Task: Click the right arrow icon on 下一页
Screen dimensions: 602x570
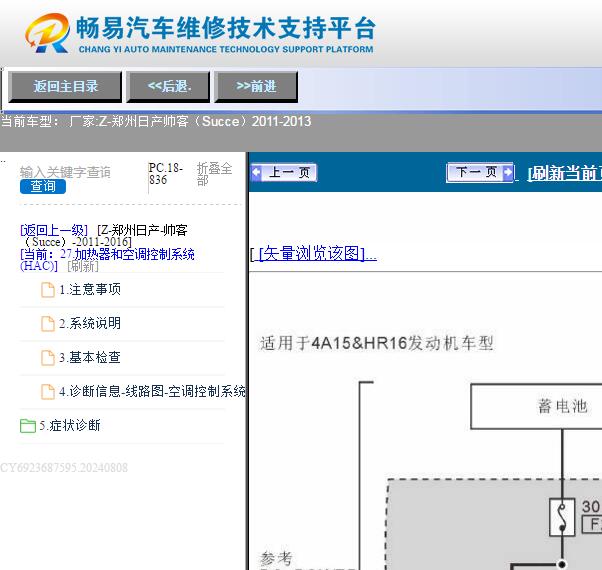Action: tap(508, 172)
